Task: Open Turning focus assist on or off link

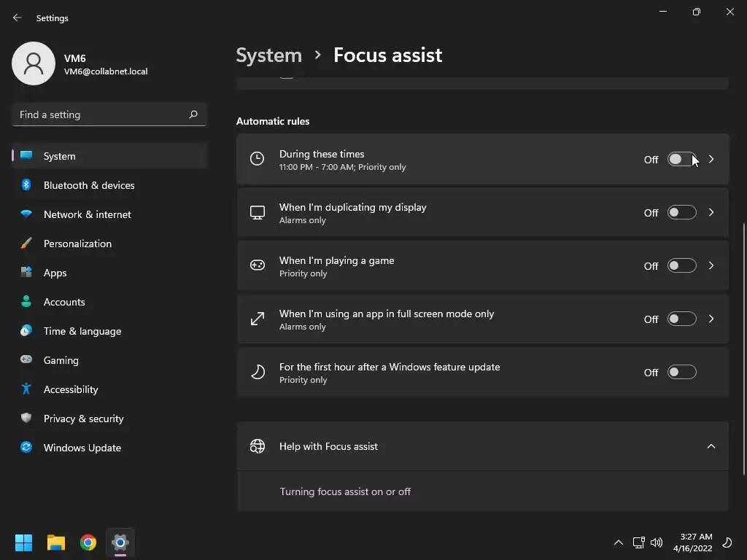Action: 345,491
